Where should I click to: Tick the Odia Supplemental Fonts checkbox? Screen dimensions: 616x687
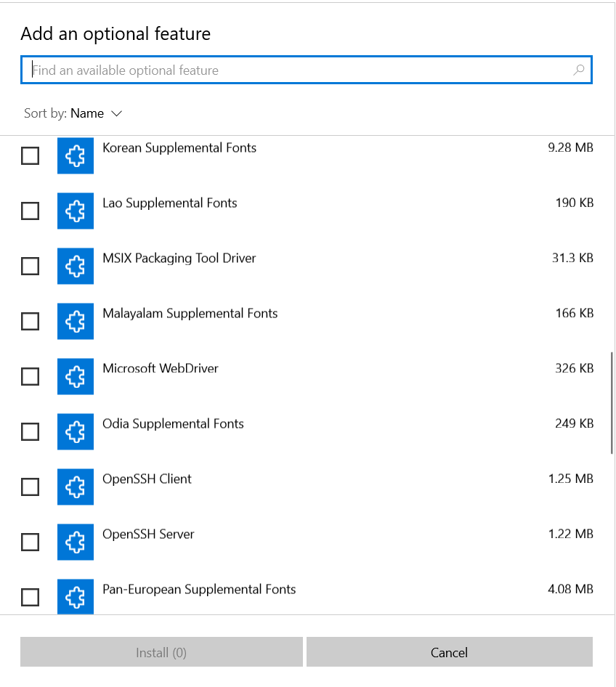(31, 431)
